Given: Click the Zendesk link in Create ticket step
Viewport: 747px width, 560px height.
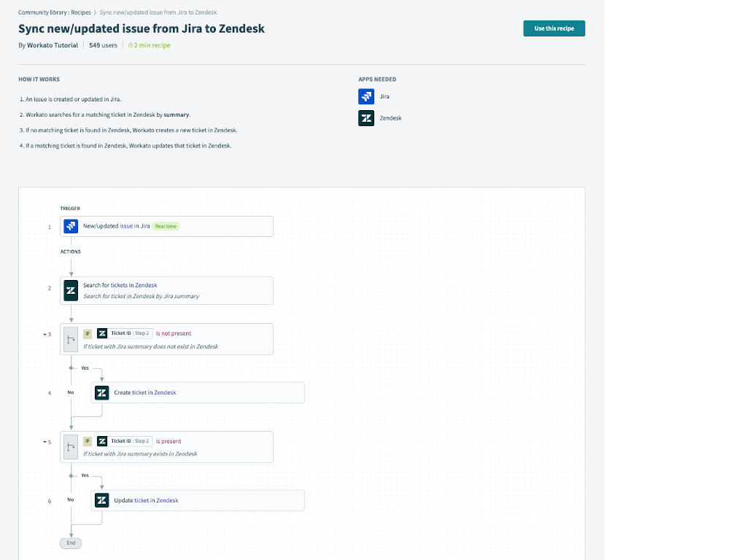Looking at the screenshot, I should tap(166, 392).
